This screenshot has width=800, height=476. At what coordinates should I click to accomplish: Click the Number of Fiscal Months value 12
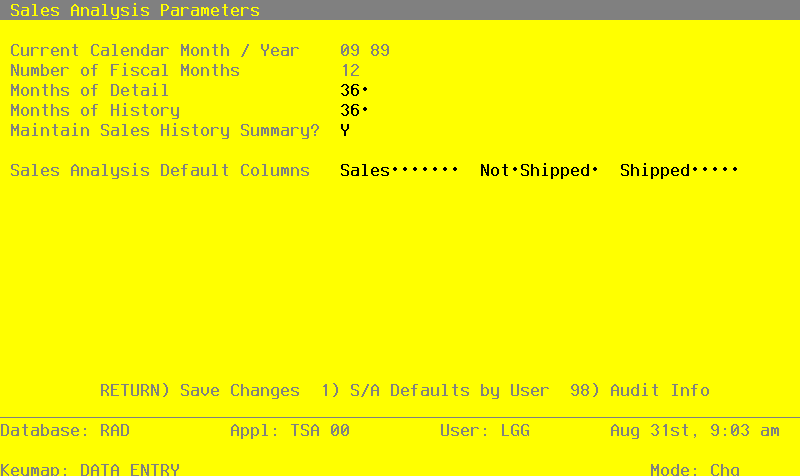[x=350, y=70]
